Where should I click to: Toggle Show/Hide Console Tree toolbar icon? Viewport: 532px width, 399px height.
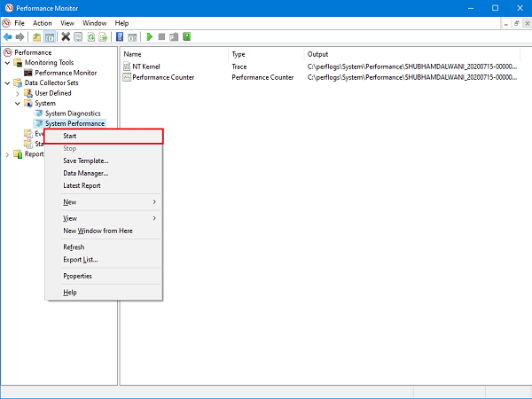pos(50,36)
